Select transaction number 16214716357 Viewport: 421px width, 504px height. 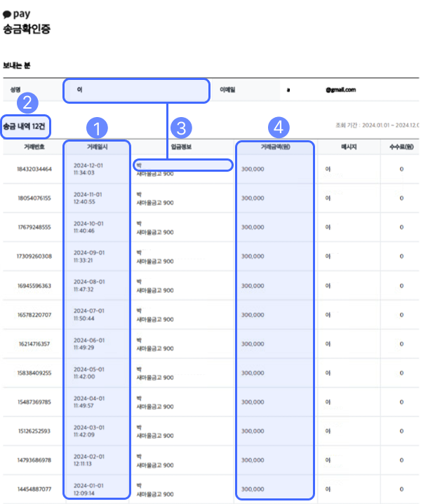pos(34,344)
